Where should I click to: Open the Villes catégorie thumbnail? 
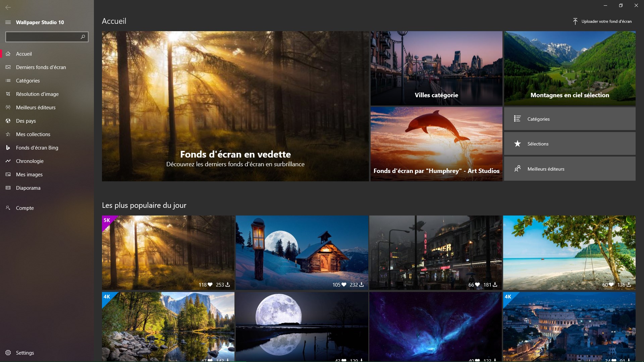[x=436, y=68]
